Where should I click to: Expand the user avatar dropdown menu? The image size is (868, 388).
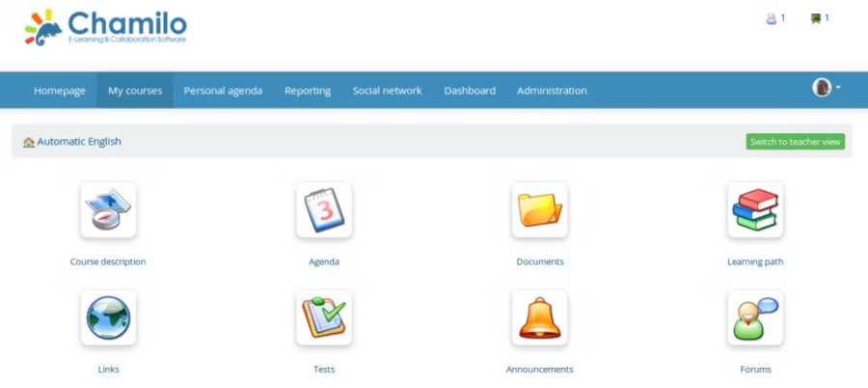pyautogui.click(x=827, y=88)
